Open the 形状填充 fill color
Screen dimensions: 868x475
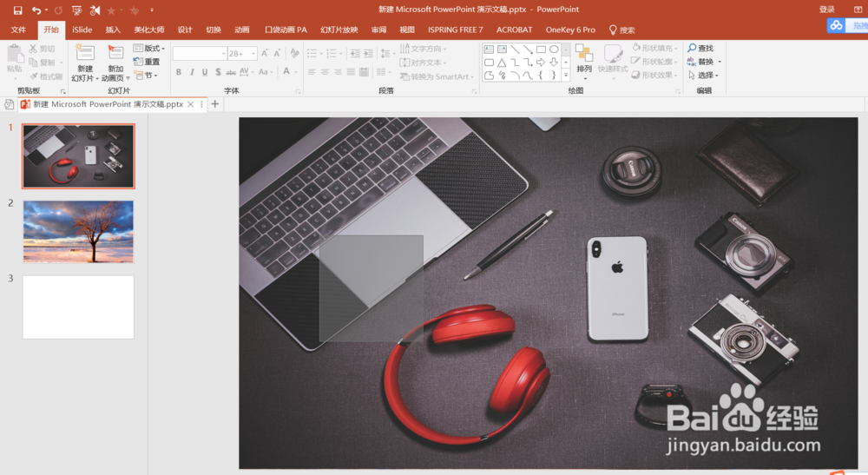654,48
